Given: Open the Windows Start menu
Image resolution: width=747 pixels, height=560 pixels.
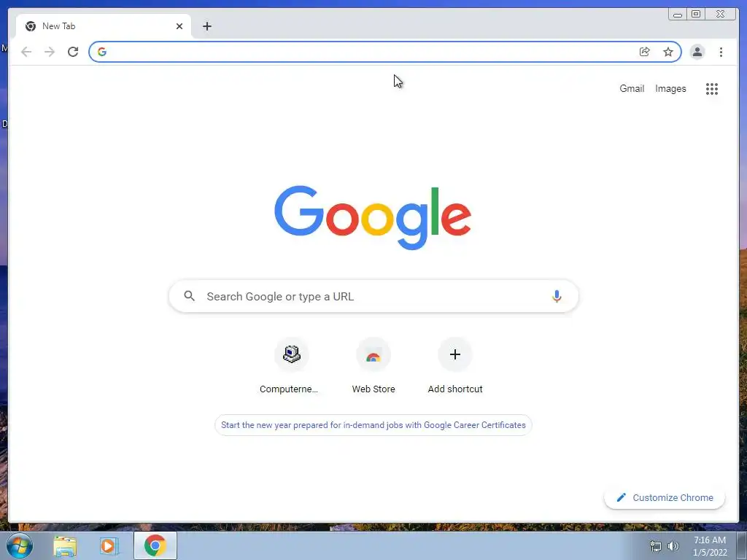Looking at the screenshot, I should 20,545.
